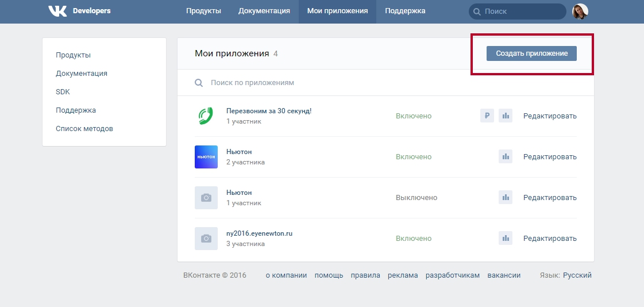Open statistics icon for Перезвоним за 30 секунд
This screenshot has width=644, height=307.
point(506,116)
